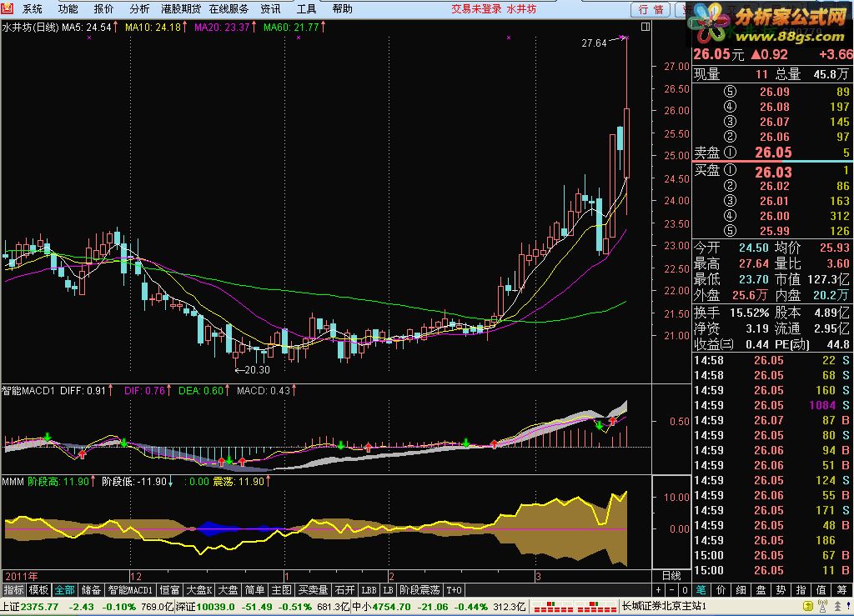This screenshot has height=616, width=854.
Task: Click the minus zoom button below the chart
Action: click(x=671, y=590)
